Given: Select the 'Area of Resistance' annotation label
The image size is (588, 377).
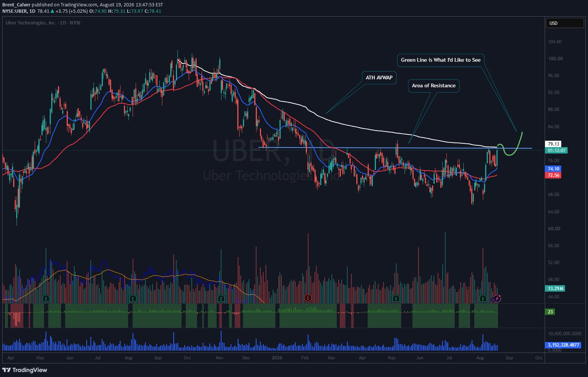Looking at the screenshot, I should (434, 85).
